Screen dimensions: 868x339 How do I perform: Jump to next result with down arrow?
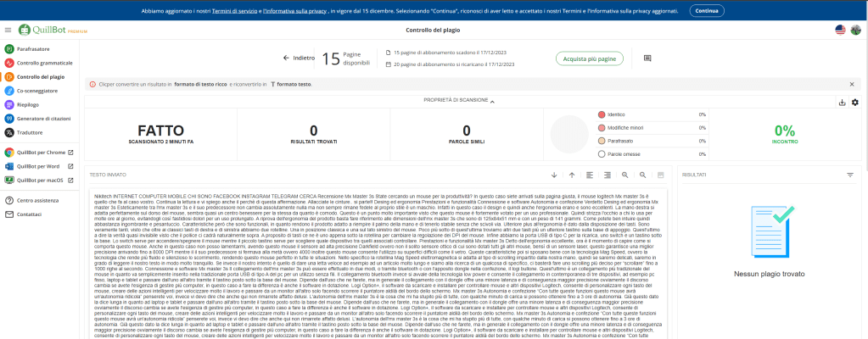click(x=554, y=175)
